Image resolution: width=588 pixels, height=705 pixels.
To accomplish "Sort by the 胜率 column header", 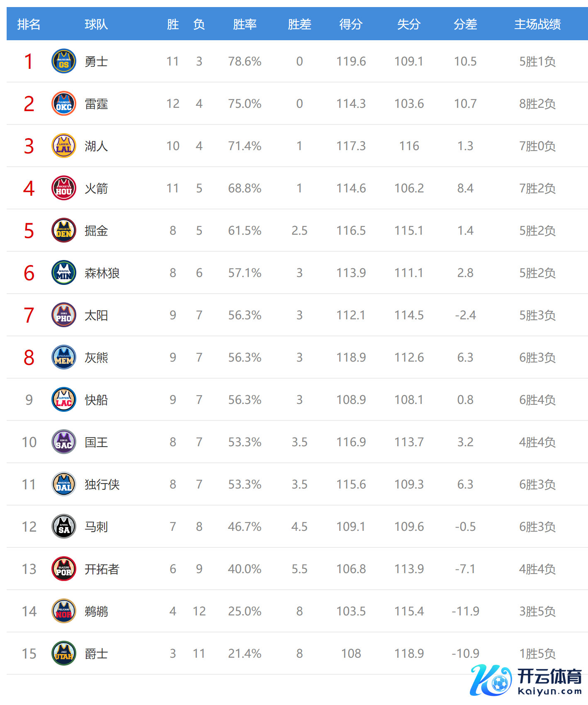I will [245, 24].
